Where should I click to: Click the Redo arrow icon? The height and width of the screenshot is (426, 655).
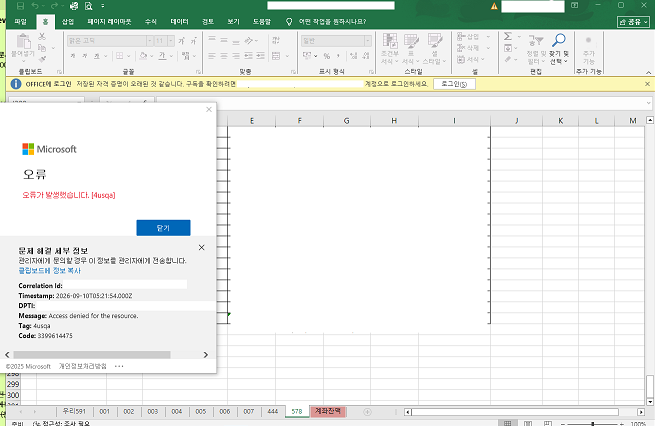click(54, 6)
